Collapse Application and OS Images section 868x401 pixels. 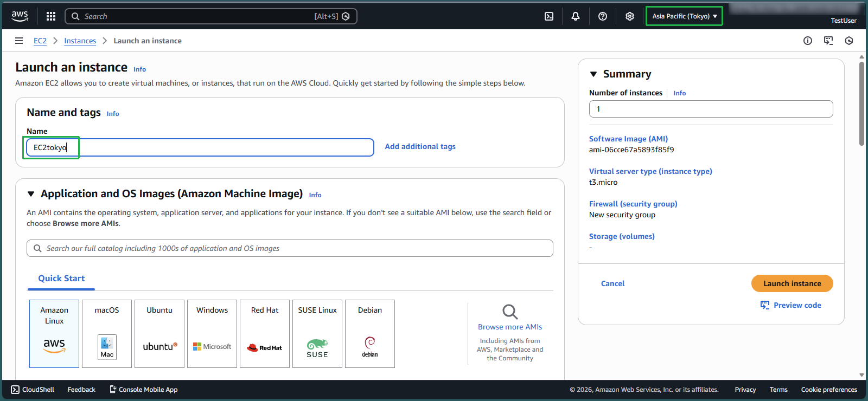31,194
